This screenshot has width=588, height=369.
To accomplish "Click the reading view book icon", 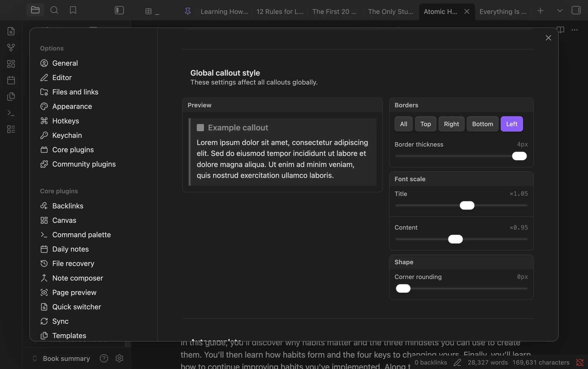I will point(560,30).
